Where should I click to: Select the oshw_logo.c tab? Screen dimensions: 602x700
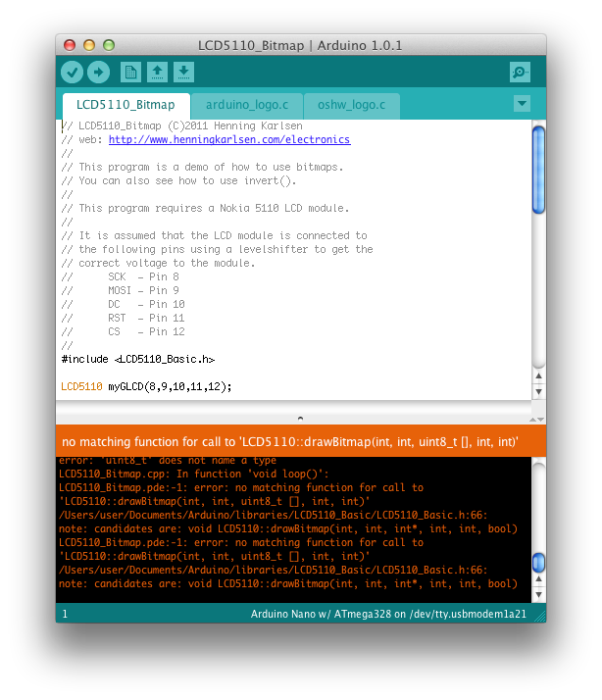351,105
